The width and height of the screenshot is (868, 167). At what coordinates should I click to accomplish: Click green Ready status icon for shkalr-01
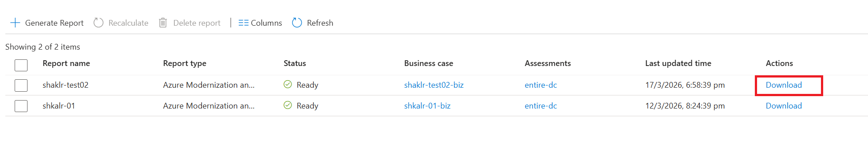coord(288,105)
